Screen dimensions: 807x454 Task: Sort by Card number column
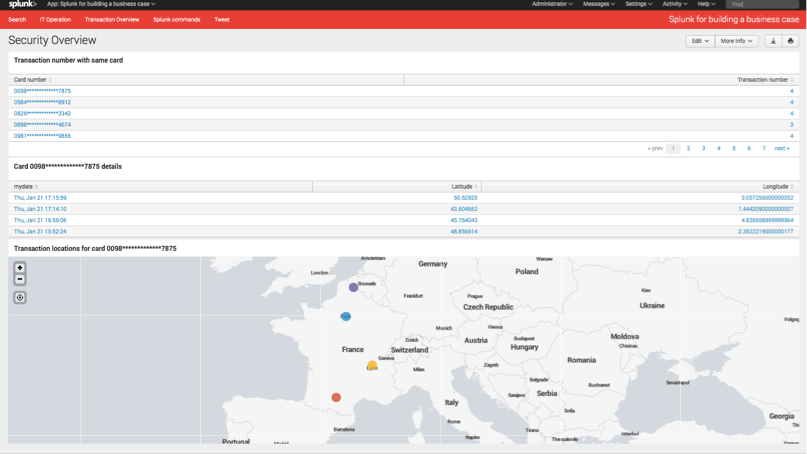coord(32,80)
